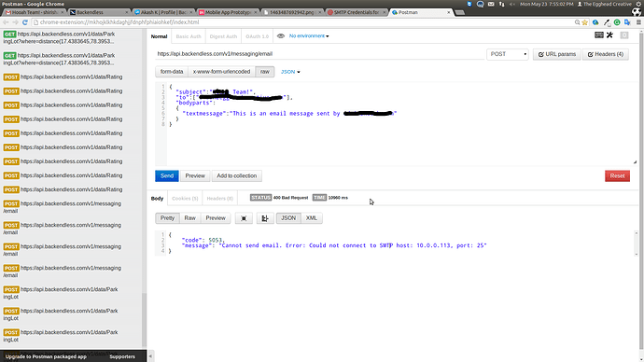This screenshot has height=362, width=644.
Task: Open the No environment dropdown
Action: 309,36
